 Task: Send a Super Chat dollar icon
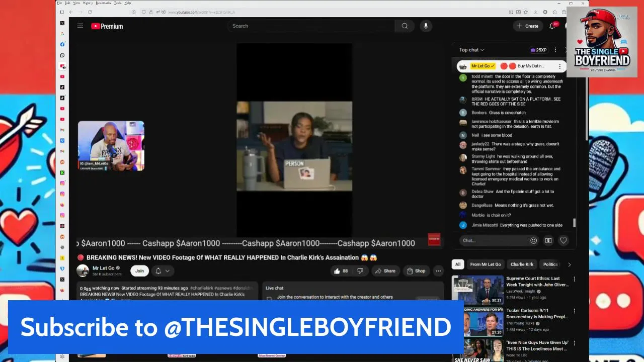(548, 240)
